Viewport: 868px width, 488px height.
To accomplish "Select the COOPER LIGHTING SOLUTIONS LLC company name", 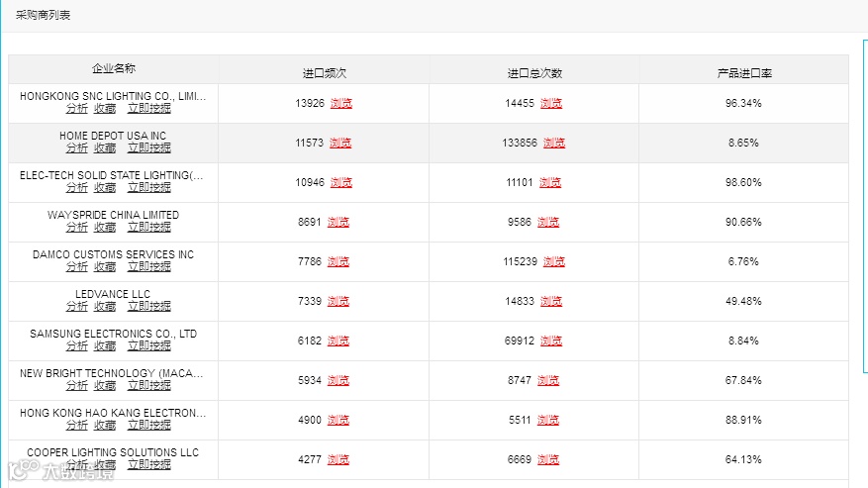I will tap(113, 452).
